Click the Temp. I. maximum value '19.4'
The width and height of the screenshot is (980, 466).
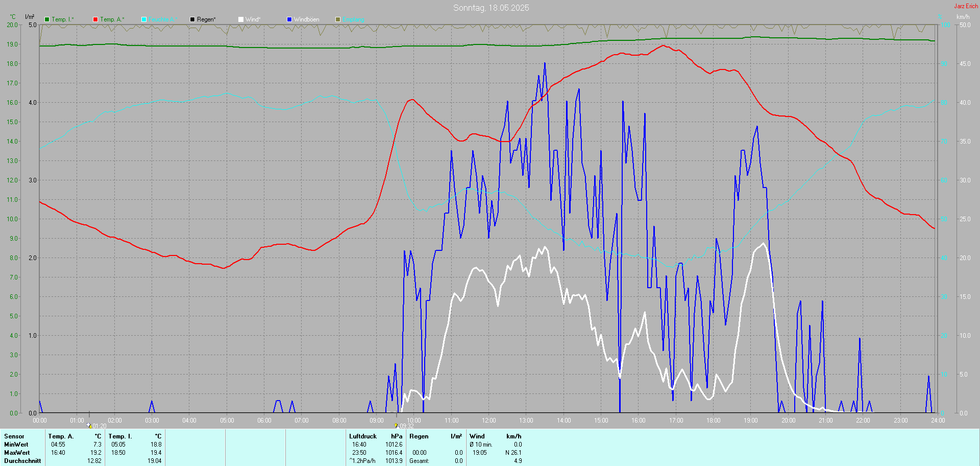(x=156, y=453)
